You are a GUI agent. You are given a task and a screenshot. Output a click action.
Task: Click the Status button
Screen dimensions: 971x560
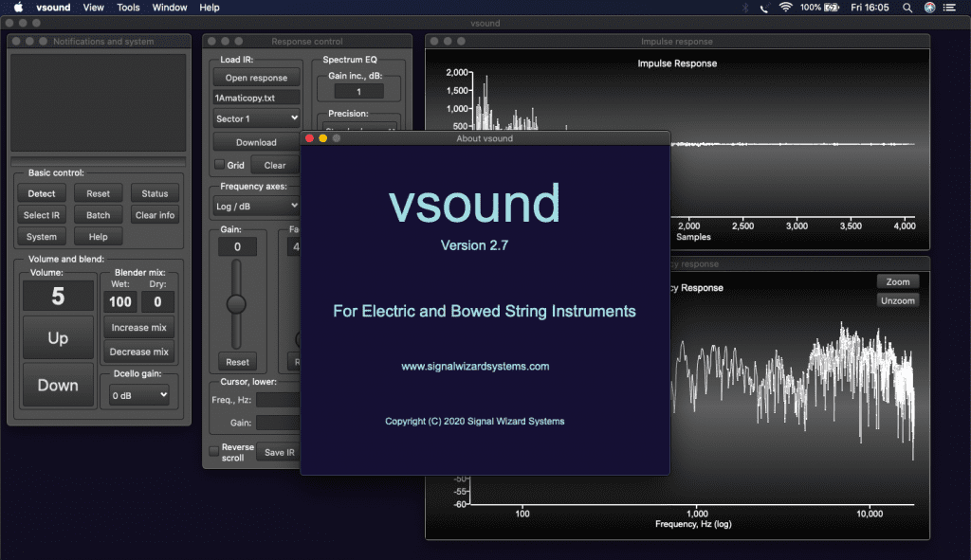pyautogui.click(x=155, y=193)
